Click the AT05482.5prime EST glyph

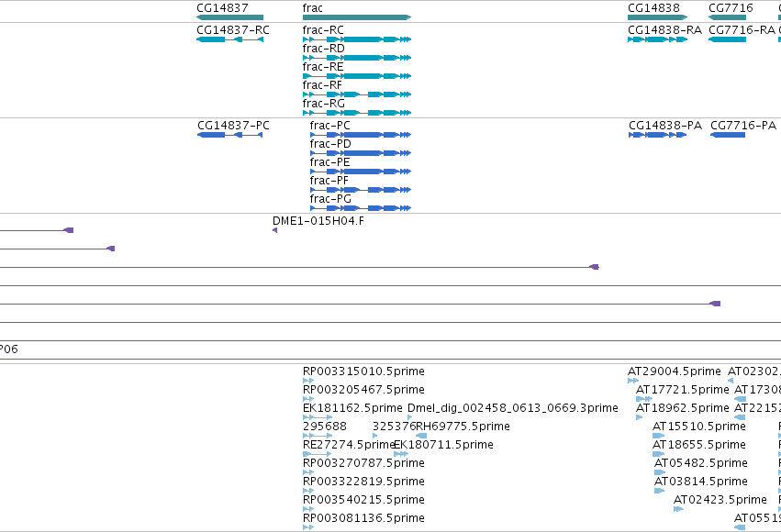pos(660,472)
